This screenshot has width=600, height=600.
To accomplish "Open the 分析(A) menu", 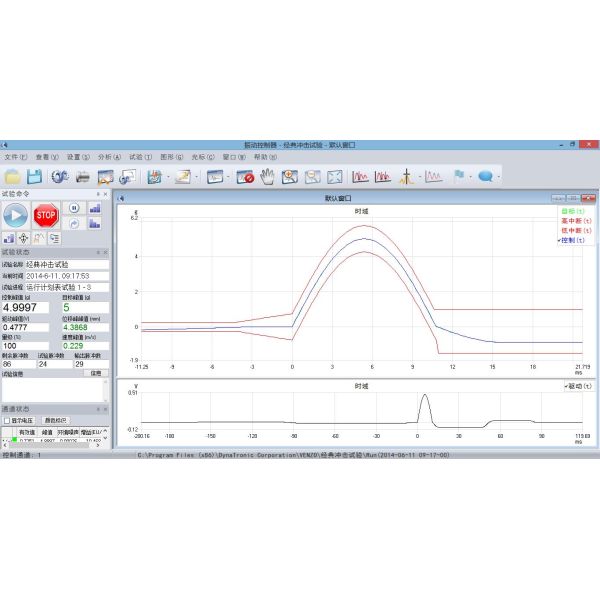I will click(x=110, y=157).
